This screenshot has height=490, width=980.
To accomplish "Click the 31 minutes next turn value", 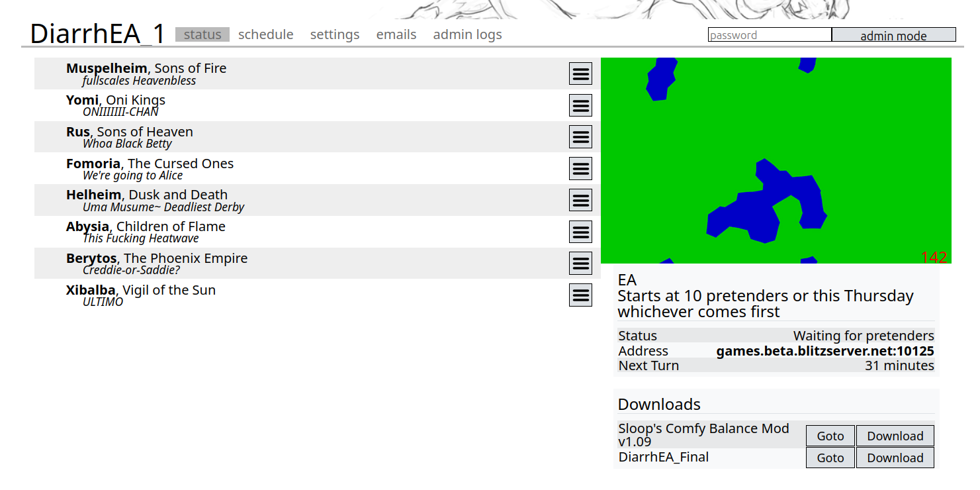I will pyautogui.click(x=899, y=366).
